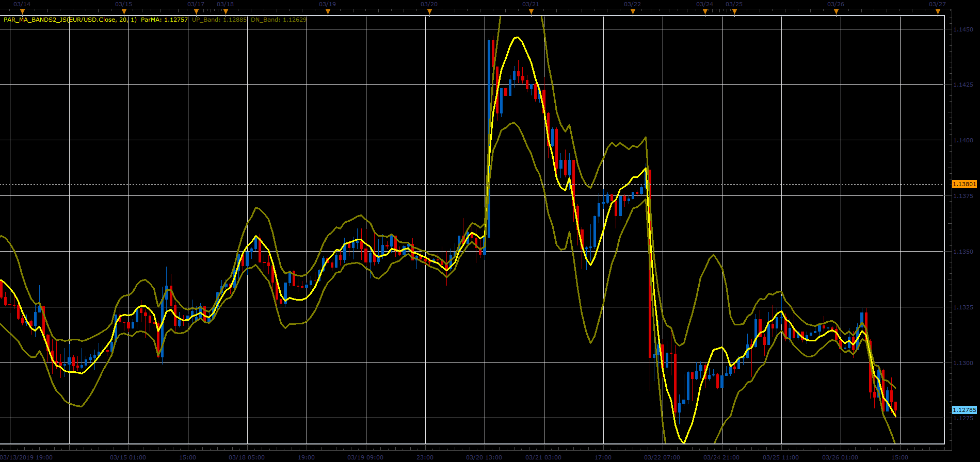The width and height of the screenshot is (980, 462).
Task: Click the 1.1350 price axis label
Action: 963,252
